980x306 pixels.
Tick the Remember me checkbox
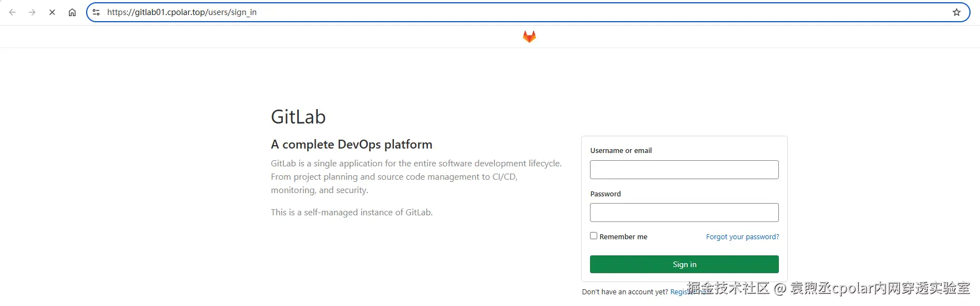pos(593,236)
